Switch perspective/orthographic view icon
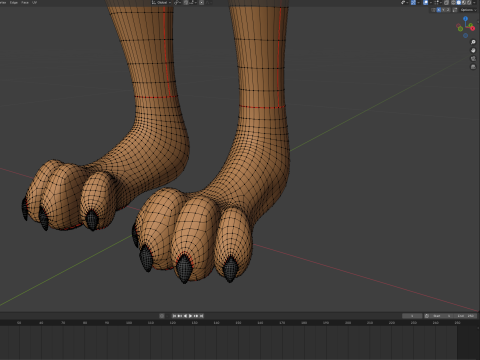The height and width of the screenshot is (360, 480). (x=473, y=67)
